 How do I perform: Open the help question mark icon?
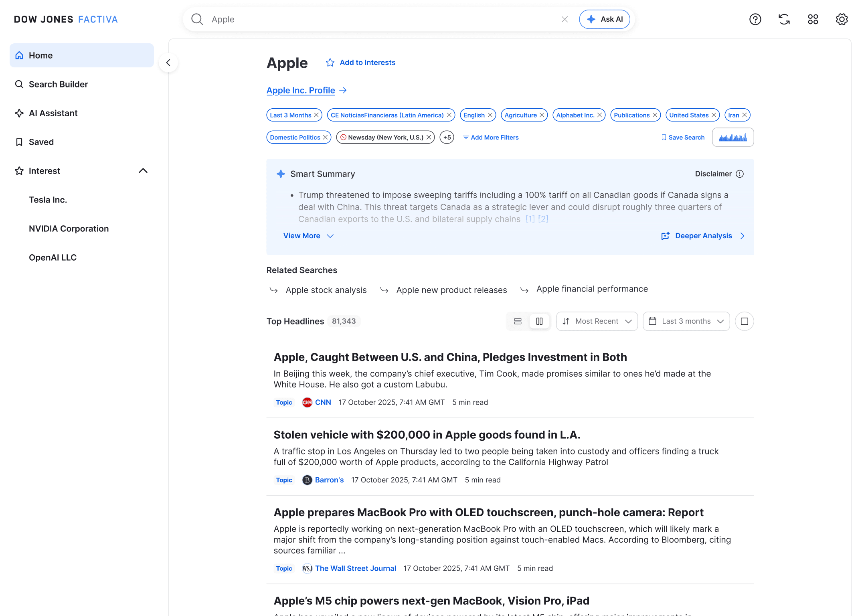click(x=755, y=19)
